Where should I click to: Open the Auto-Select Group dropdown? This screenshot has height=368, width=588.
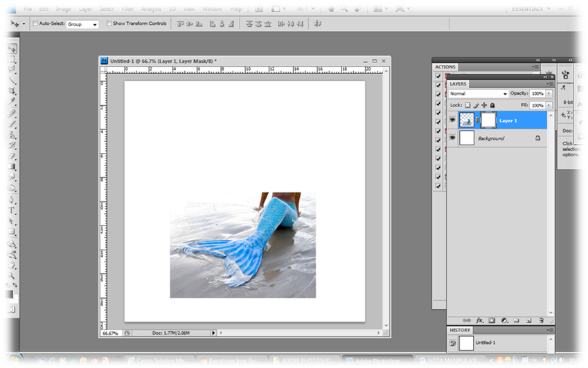[82, 24]
